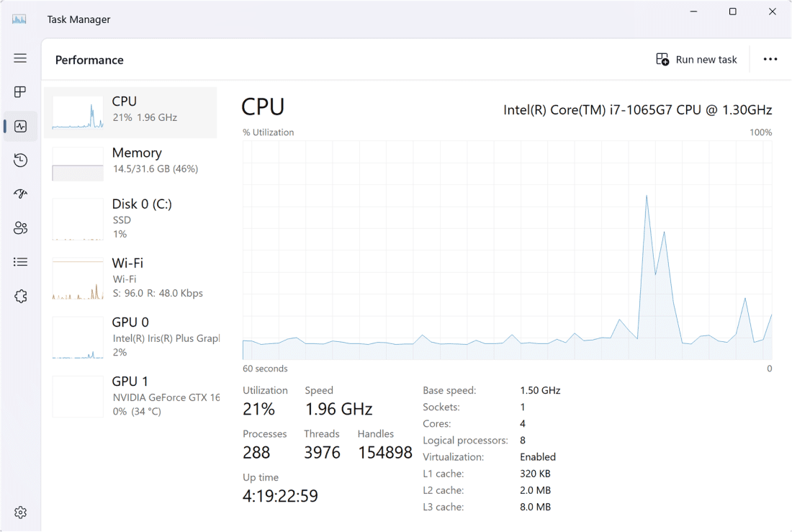
Task: Maximize the Task Manager window
Action: coord(732,12)
